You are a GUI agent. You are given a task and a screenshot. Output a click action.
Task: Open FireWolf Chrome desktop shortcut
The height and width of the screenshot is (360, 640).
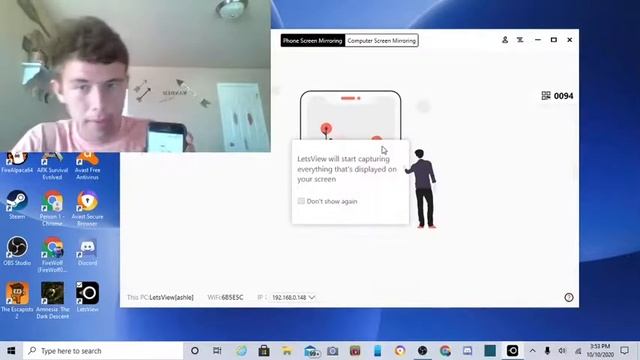point(52,254)
